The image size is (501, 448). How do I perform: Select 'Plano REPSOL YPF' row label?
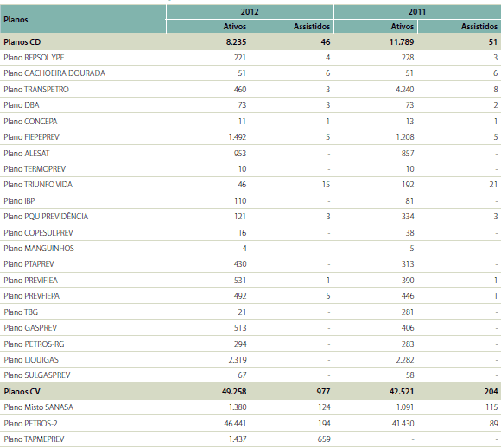click(34, 58)
